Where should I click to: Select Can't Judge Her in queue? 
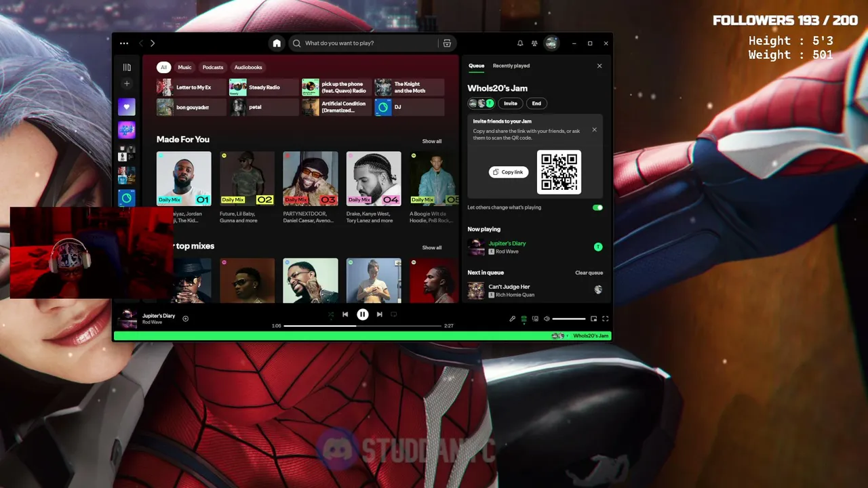coord(509,287)
